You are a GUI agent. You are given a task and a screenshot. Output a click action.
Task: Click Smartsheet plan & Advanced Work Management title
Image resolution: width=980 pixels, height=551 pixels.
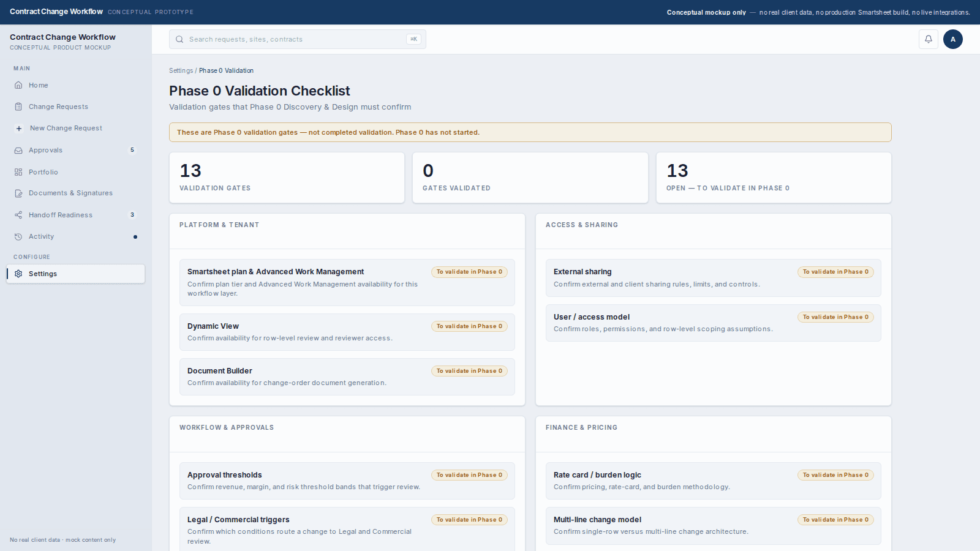tap(276, 272)
